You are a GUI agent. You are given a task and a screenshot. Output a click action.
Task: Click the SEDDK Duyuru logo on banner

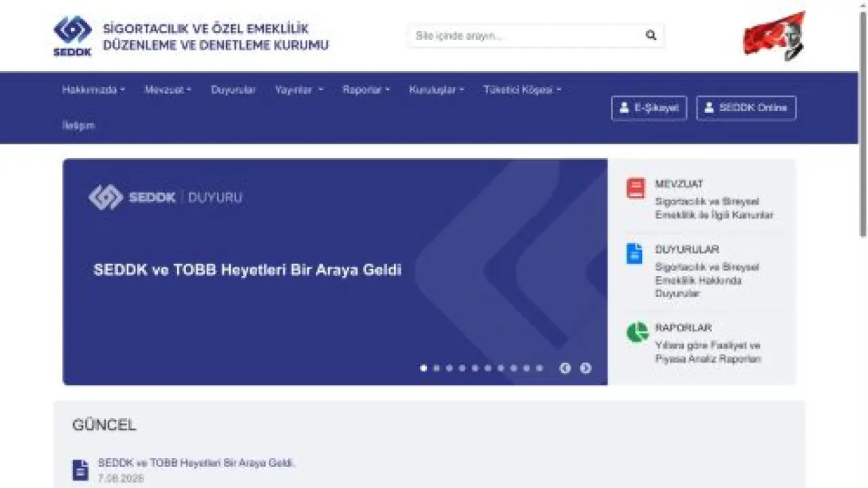pos(165,197)
